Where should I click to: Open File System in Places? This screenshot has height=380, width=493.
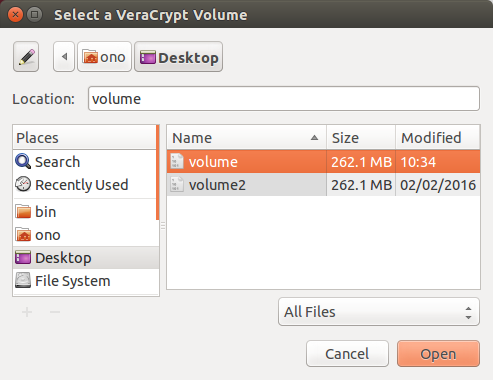86,281
